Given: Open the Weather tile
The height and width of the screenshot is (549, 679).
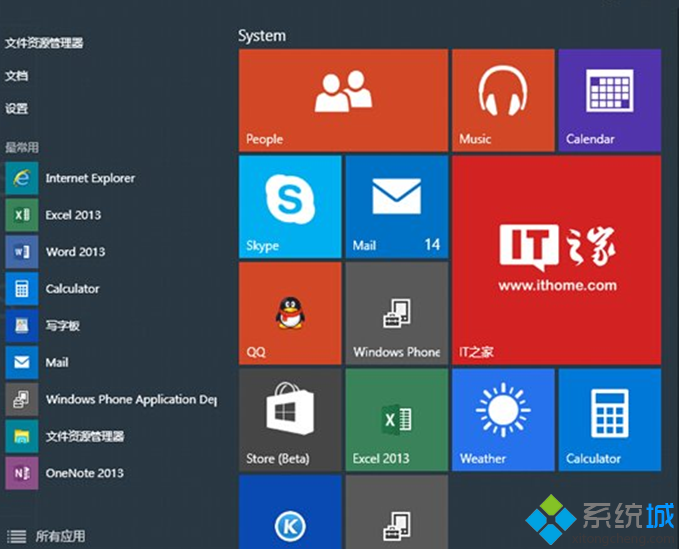Looking at the screenshot, I should pos(502,419).
